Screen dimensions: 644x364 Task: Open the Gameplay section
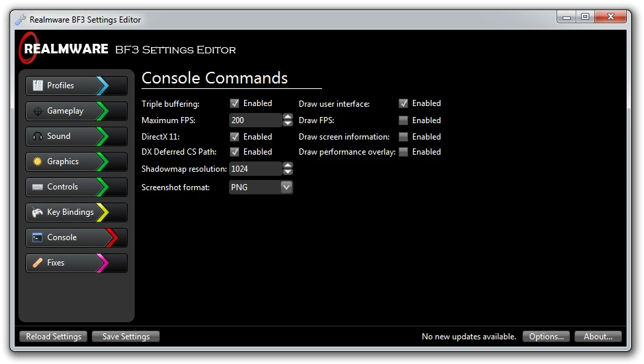77,111
